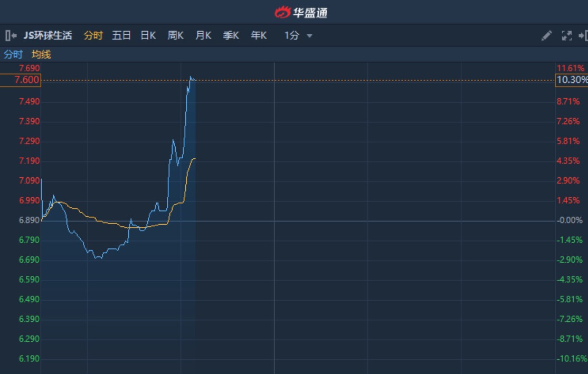Click the 7.490 price axis label

pos(29,102)
